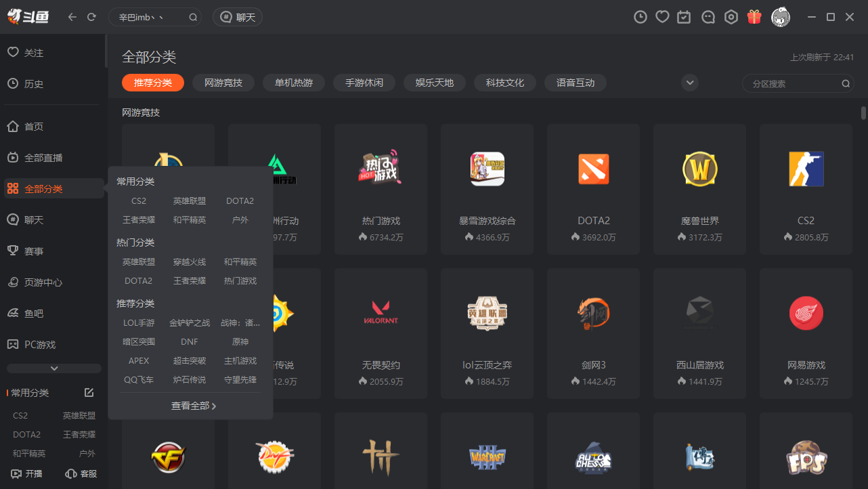Open messages via the chat bubble icon
This screenshot has width=868, height=489.
[x=708, y=17]
